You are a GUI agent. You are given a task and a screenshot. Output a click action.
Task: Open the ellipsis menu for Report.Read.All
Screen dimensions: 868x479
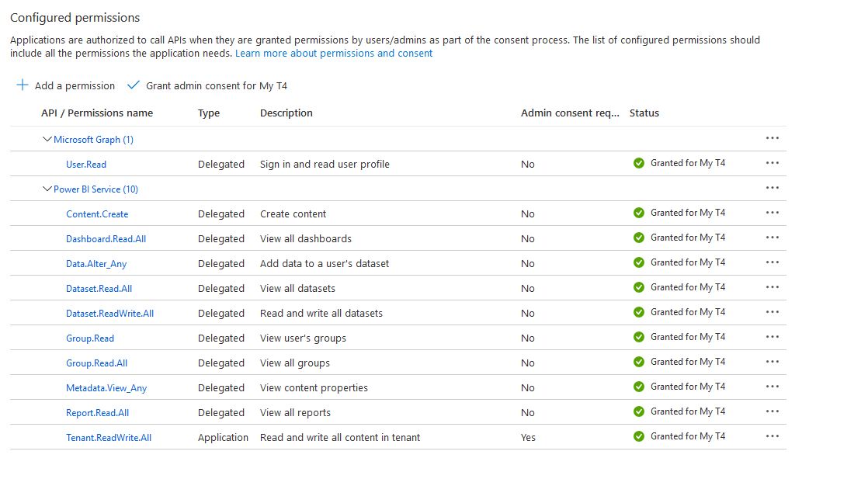(772, 411)
